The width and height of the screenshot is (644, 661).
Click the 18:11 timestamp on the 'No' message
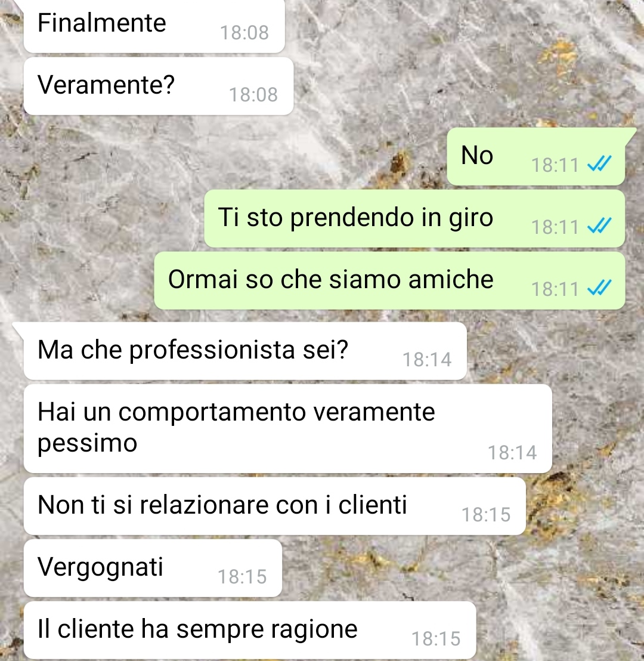point(555,165)
